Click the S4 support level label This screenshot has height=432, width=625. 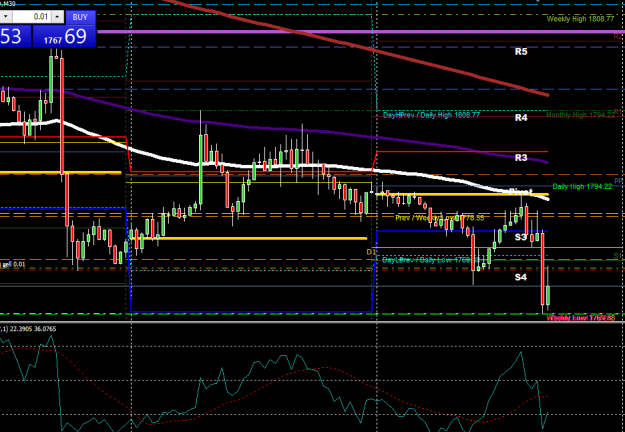(x=521, y=277)
